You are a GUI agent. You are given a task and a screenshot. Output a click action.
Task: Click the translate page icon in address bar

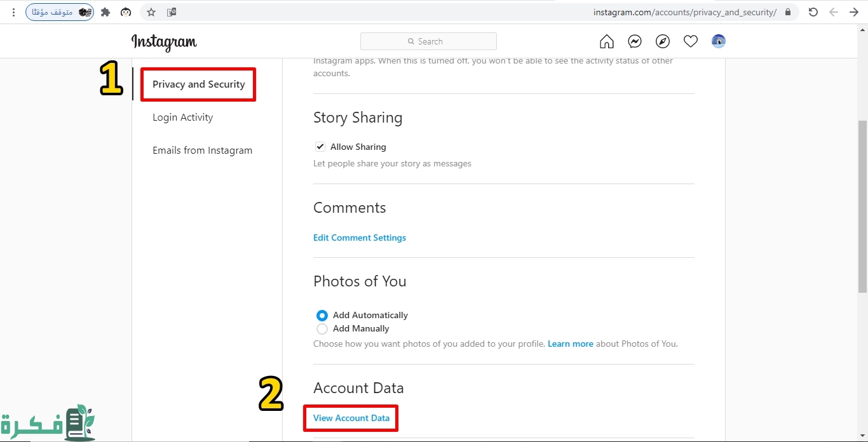pyautogui.click(x=171, y=12)
